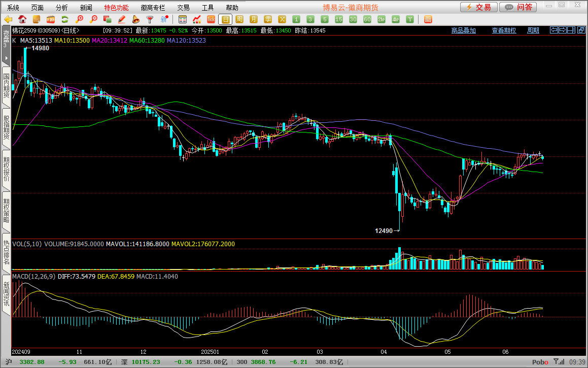588x368 pixels.
Task: Expand the 周期 period dropdown link
Action: 533,30
